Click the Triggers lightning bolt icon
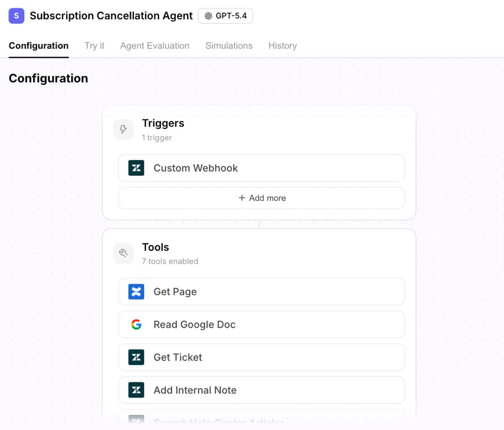Screen dimensions: 504x430 [123, 129]
